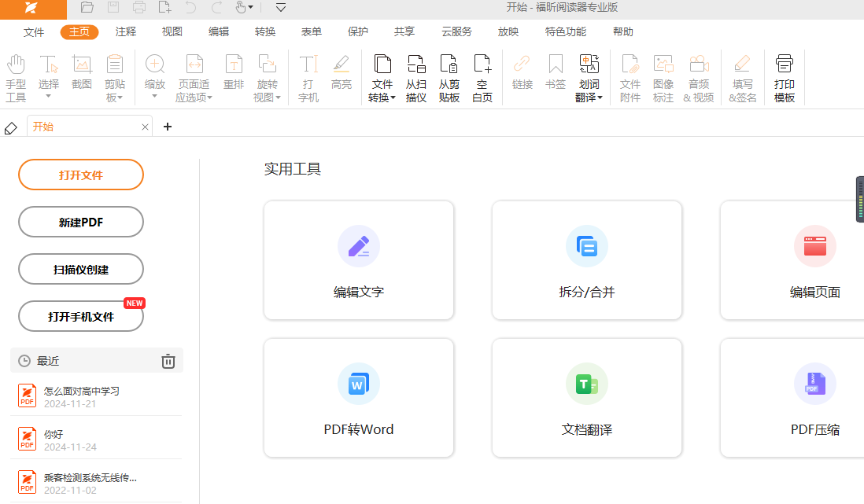Open the 共享 ribbon tab

click(x=404, y=32)
